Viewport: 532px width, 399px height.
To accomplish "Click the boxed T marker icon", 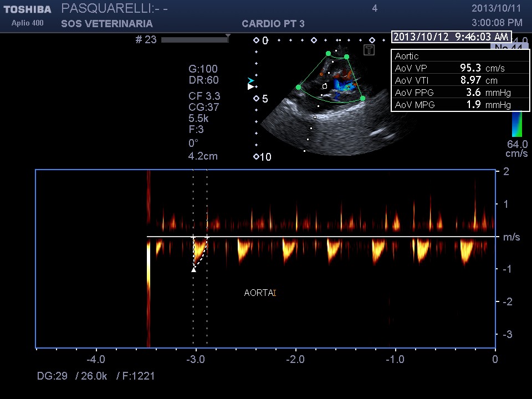I will click(x=369, y=50).
